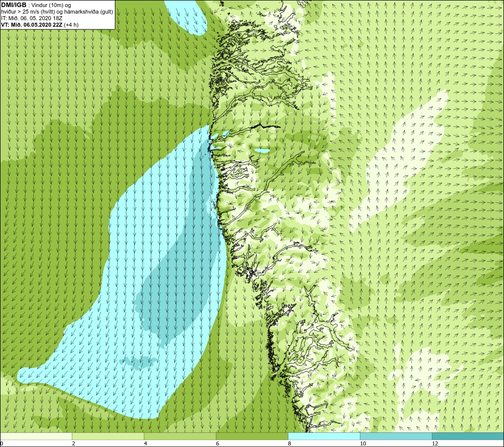
Task: Pick the 6–8 m/s dark green swatch
Action: [252, 436]
